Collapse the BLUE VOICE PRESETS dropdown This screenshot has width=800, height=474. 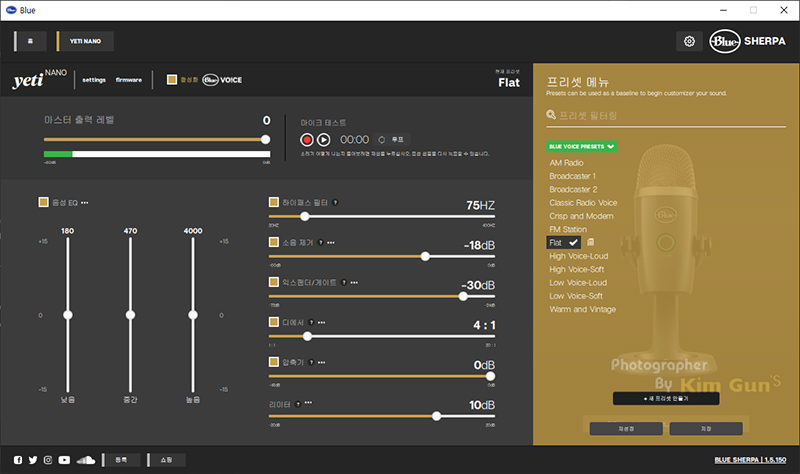click(x=582, y=146)
